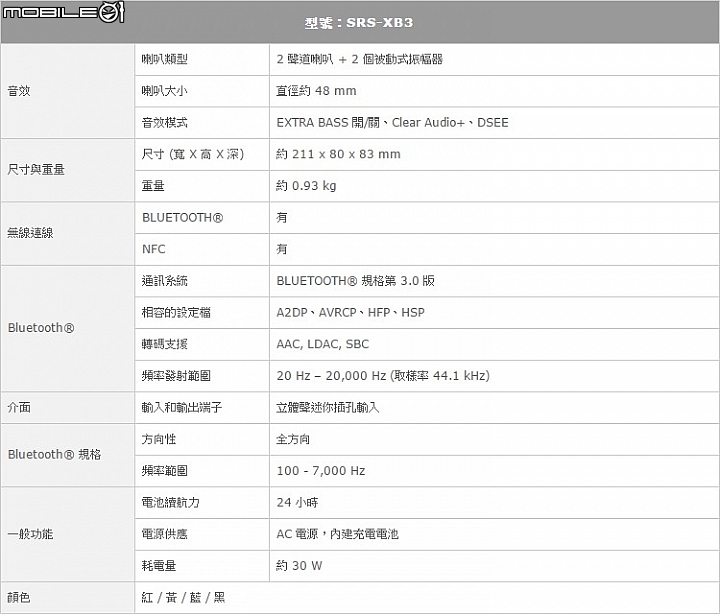Click the 電池續航力 label
Image resolution: width=720 pixels, height=614 pixels.
click(x=170, y=503)
